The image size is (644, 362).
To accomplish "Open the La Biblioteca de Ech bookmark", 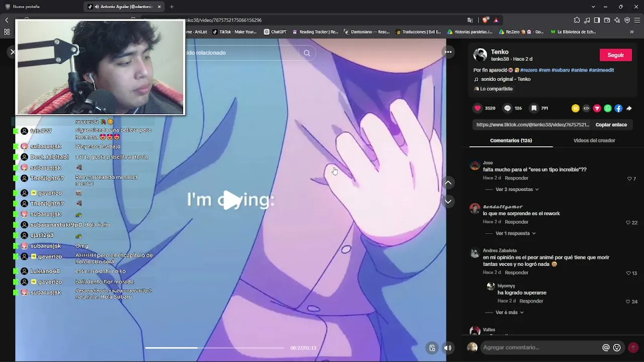I will click(x=573, y=32).
